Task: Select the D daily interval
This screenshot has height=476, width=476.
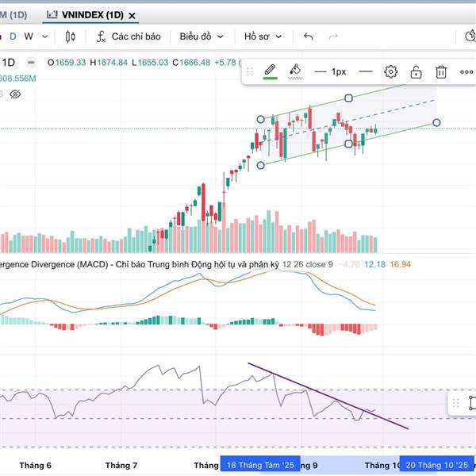Action: pyautogui.click(x=13, y=36)
